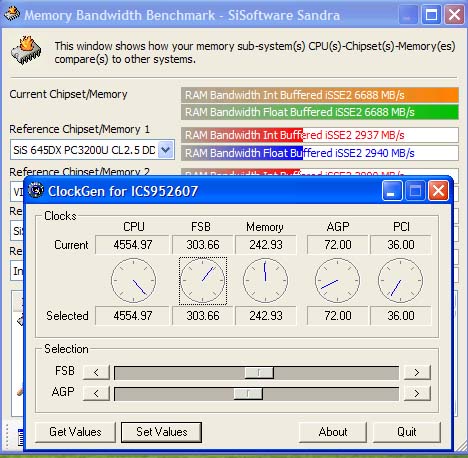Click the Get Values button
468x458 pixels.
pos(75,432)
